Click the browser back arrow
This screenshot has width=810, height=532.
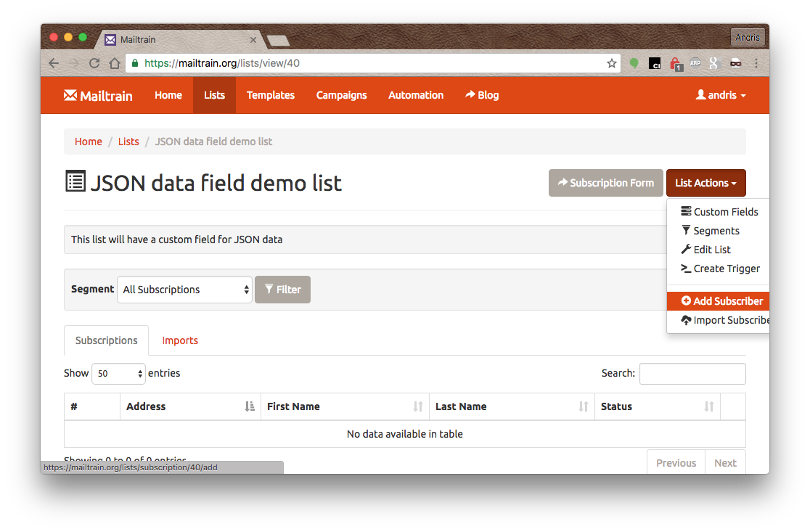[x=54, y=64]
